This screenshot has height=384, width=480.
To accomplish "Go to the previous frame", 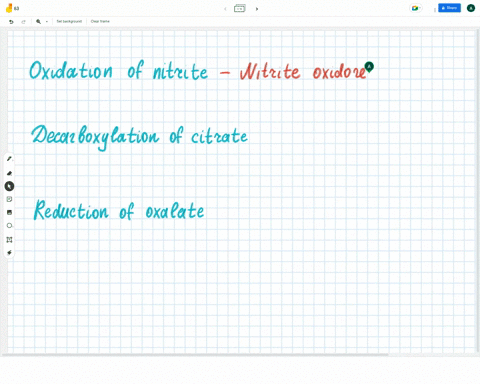I will coord(225,9).
